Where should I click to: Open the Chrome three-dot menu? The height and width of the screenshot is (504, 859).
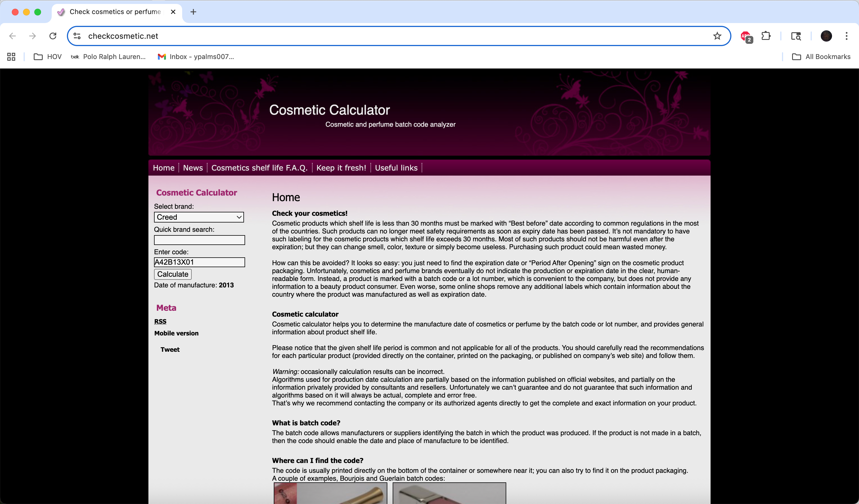(846, 36)
